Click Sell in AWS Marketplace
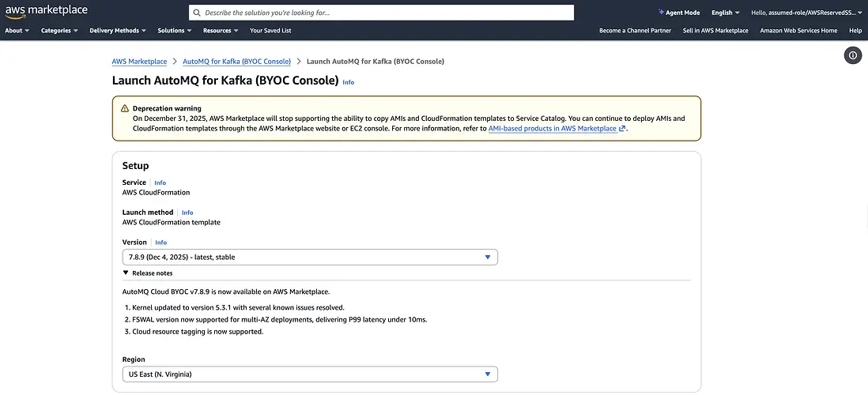This screenshot has height=395, width=868. [x=715, y=31]
